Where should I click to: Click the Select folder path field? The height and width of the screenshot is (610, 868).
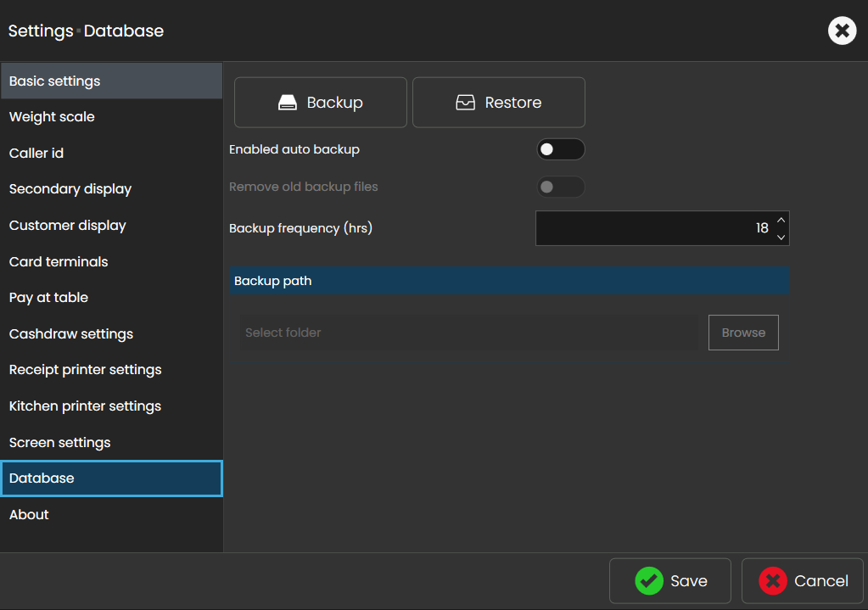468,333
